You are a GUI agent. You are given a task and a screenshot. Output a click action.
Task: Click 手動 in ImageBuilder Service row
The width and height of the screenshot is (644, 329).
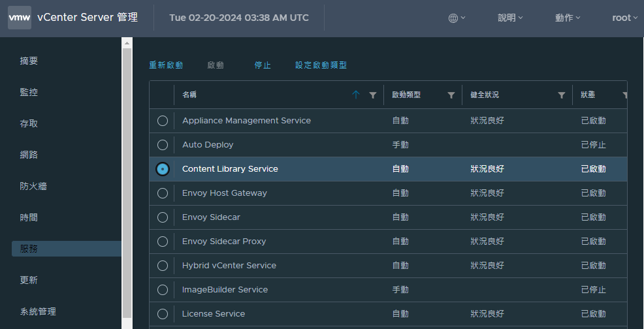click(x=400, y=290)
